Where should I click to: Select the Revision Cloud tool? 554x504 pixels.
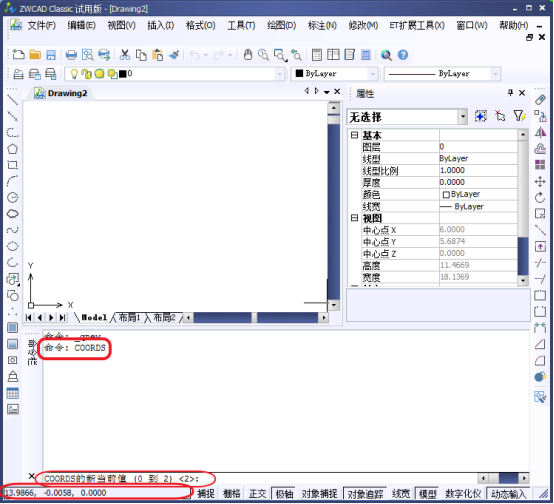(13, 213)
